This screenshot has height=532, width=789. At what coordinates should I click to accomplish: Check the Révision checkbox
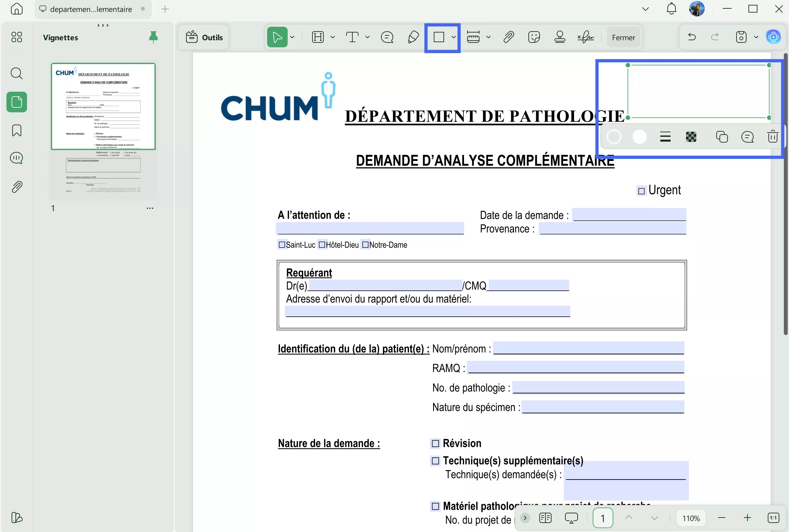435,443
